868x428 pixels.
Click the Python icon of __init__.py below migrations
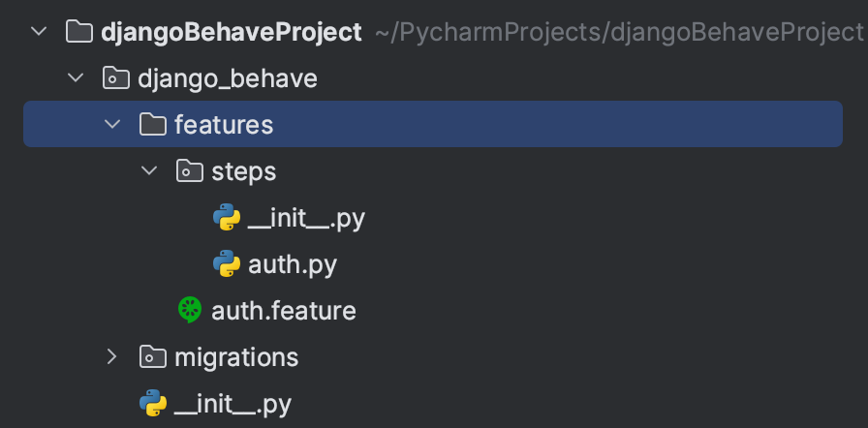tap(153, 403)
